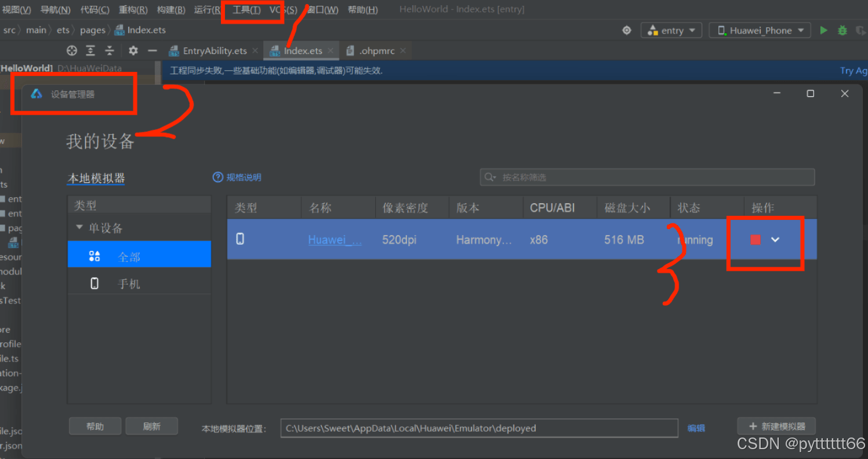Viewport: 868px width, 459px height.
Task: Open the 代码(C) menu
Action: 95,10
